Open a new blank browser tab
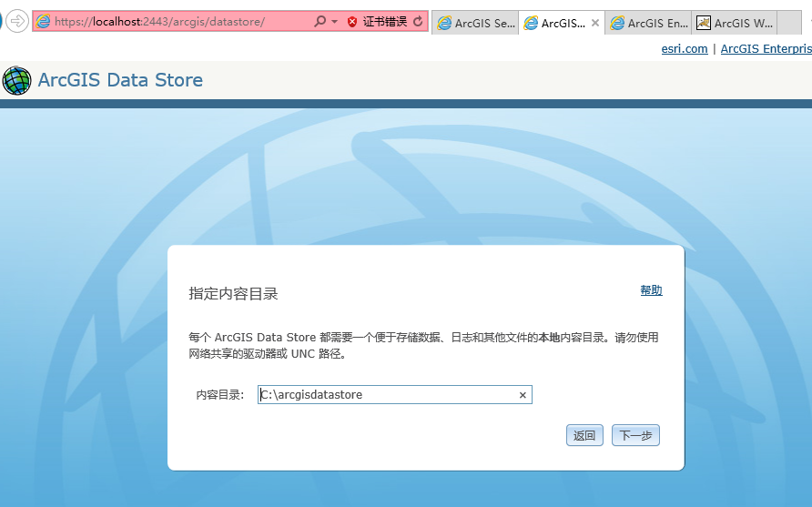Image resolution: width=812 pixels, height=507 pixels. [x=789, y=23]
